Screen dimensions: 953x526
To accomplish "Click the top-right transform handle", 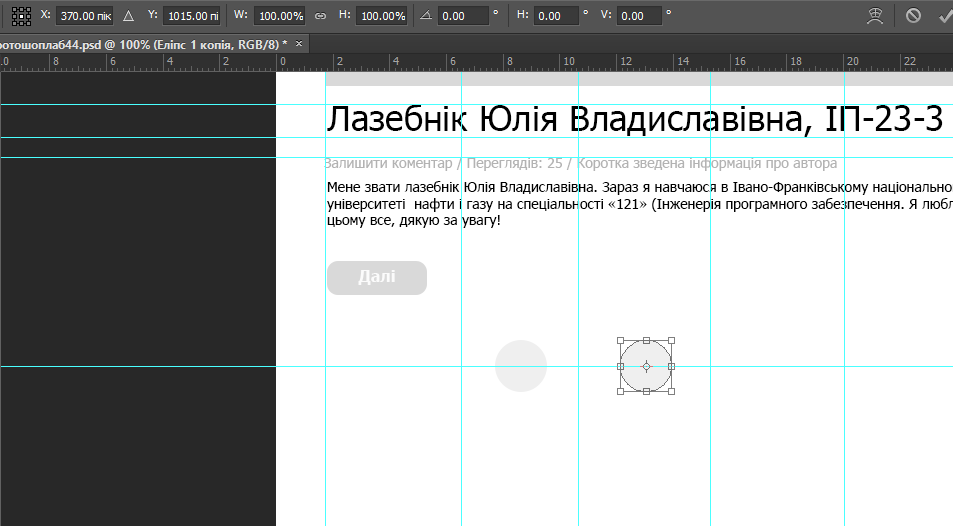I will (x=671, y=341).
